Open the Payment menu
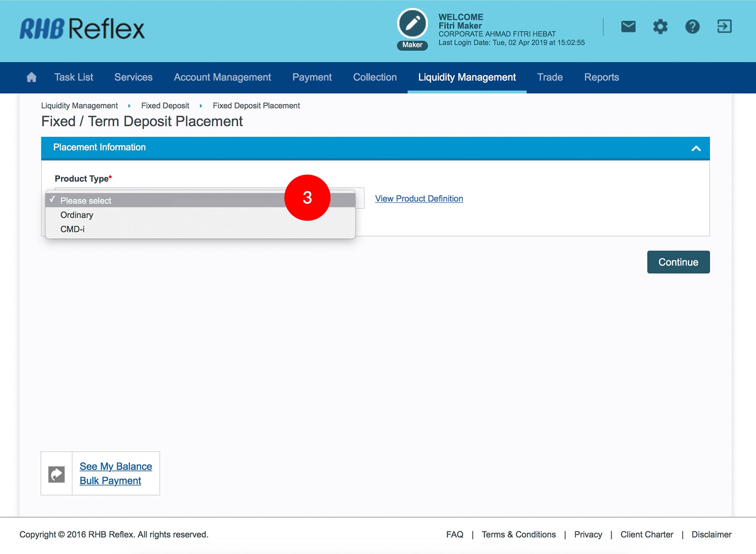The height and width of the screenshot is (554, 756). coord(312,77)
